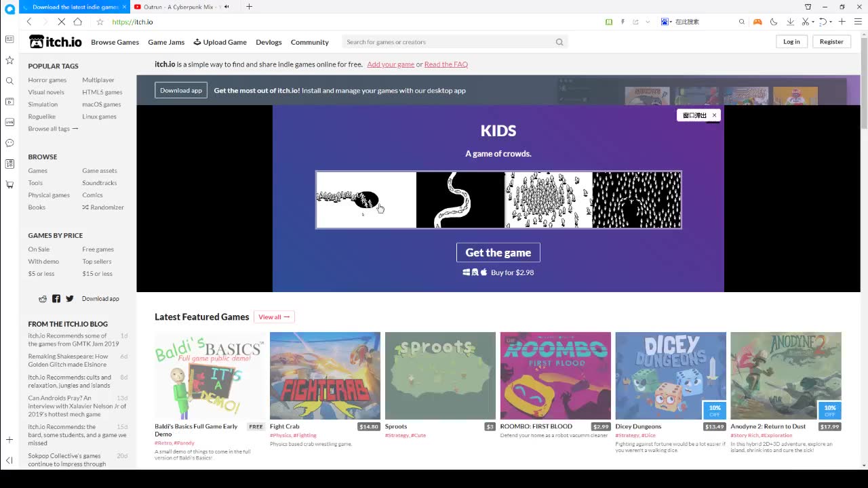868x488 pixels.
Task: Close the Download the latest indie games tab
Action: tap(124, 7)
